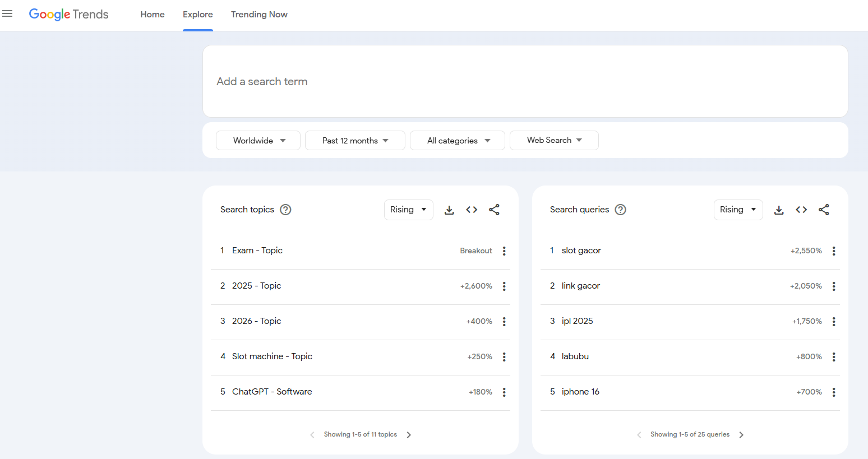
Task: Click embed icon for Search topics
Action: 472,210
